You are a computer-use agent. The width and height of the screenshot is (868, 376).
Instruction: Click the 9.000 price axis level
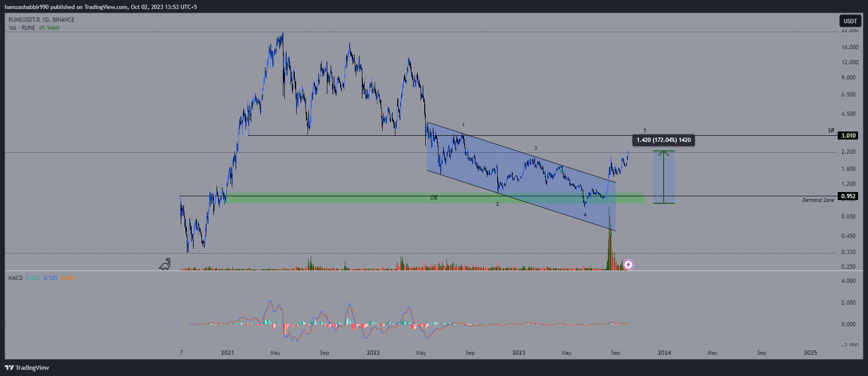[x=850, y=78]
